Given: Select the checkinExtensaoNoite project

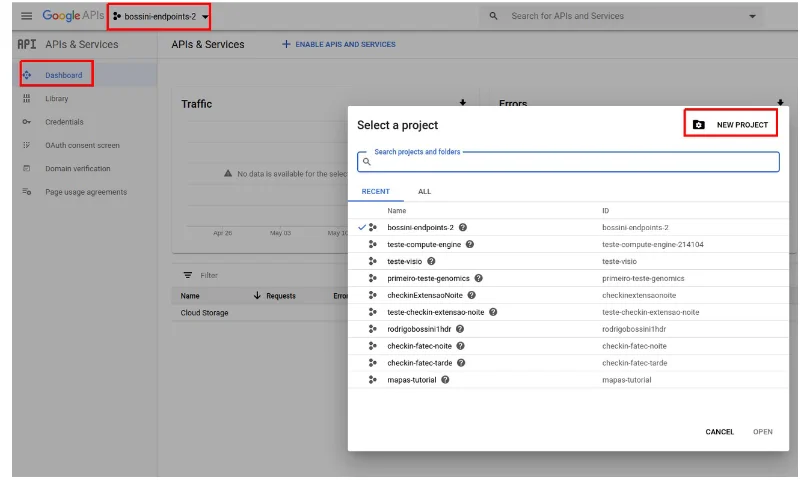Looking at the screenshot, I should point(568,295).
